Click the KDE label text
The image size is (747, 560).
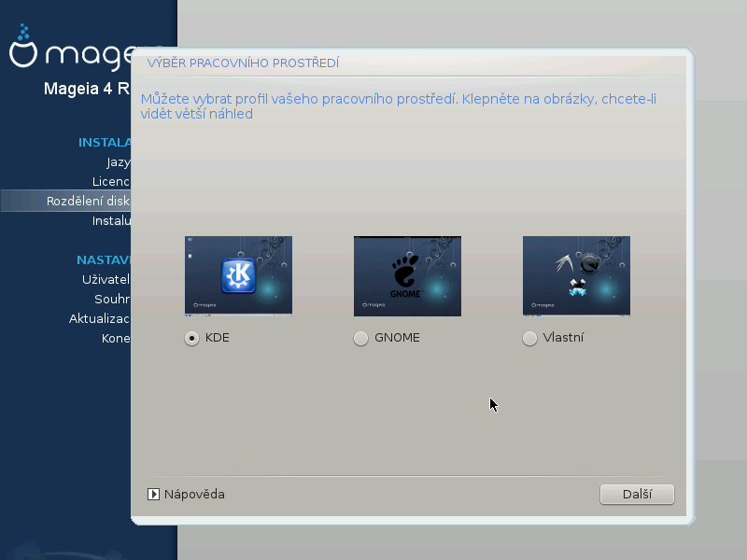click(x=218, y=338)
